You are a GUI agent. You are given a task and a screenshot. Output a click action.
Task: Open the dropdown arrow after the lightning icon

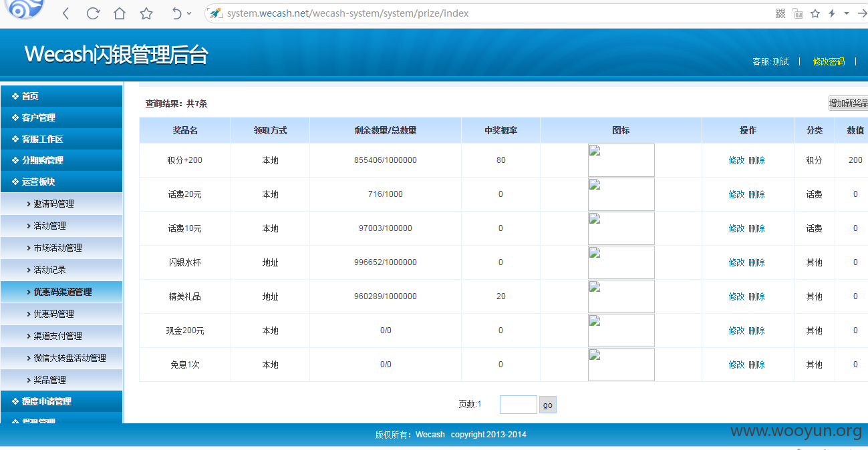click(847, 13)
